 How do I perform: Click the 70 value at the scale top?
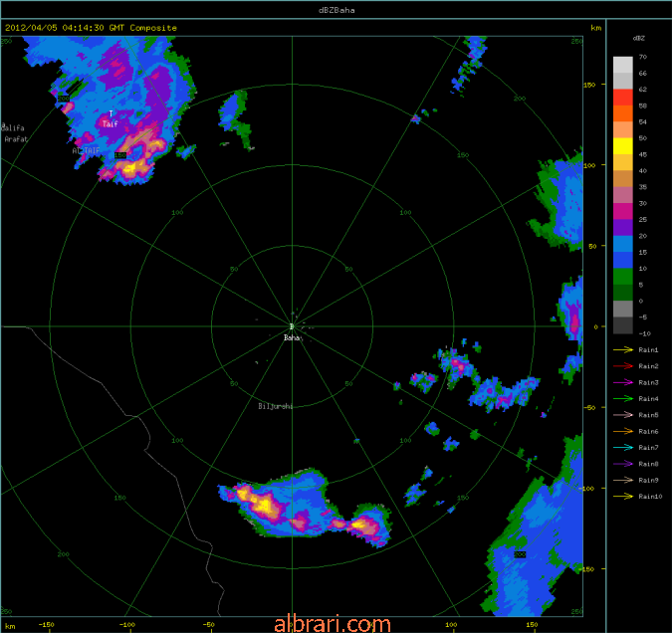[643, 57]
